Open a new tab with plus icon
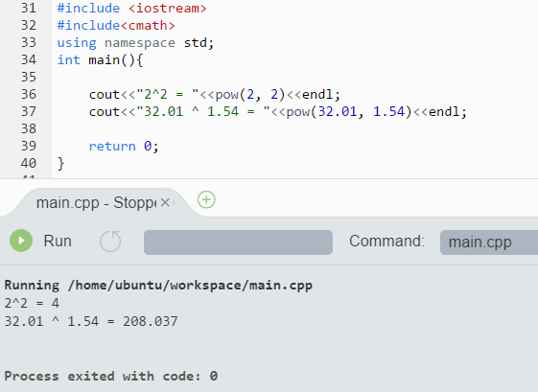Screen dimensions: 538x392 (x=206, y=199)
